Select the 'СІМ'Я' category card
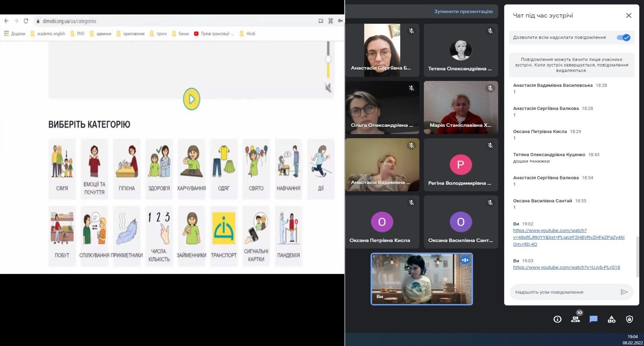The width and height of the screenshot is (644, 346). pyautogui.click(x=62, y=169)
